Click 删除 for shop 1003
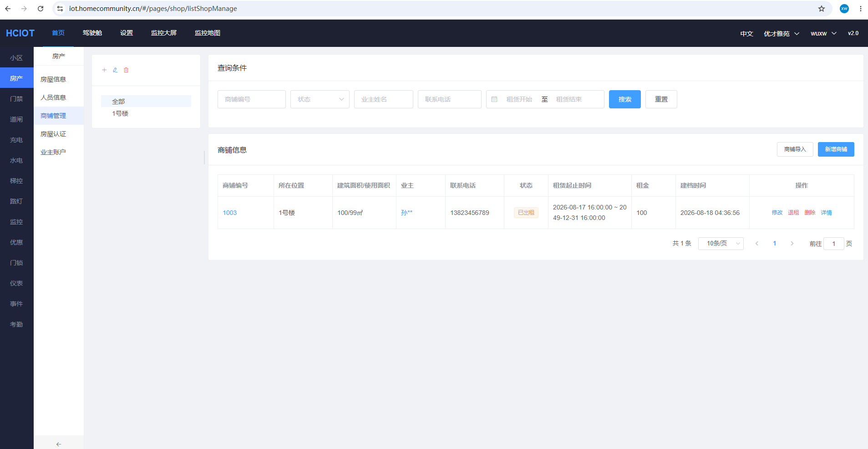The width and height of the screenshot is (868, 449). pyautogui.click(x=810, y=213)
